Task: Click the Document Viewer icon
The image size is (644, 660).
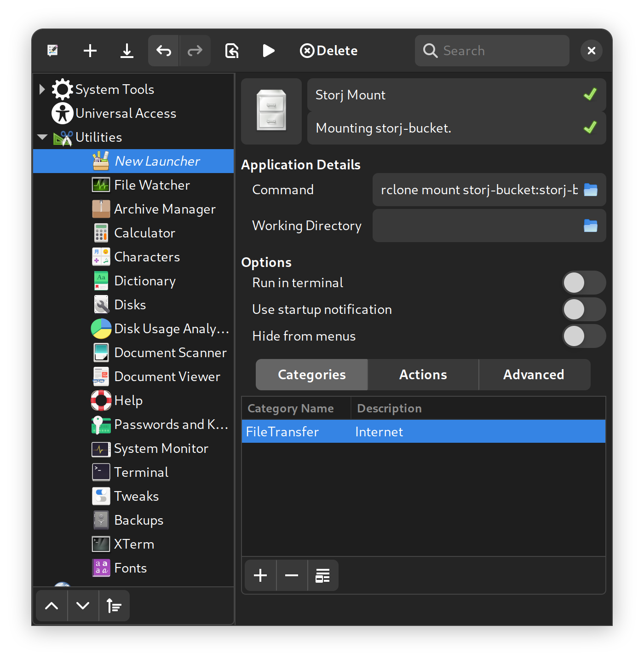Action: [x=101, y=376]
